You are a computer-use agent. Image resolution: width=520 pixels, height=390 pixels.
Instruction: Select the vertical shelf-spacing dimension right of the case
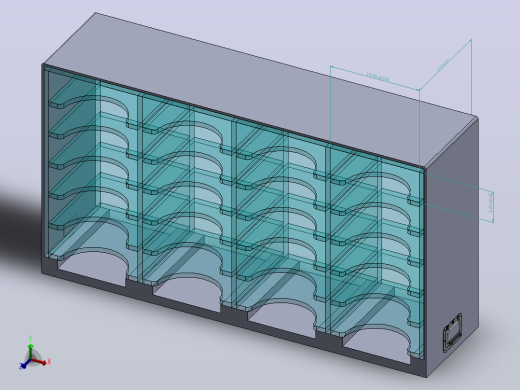(490, 203)
